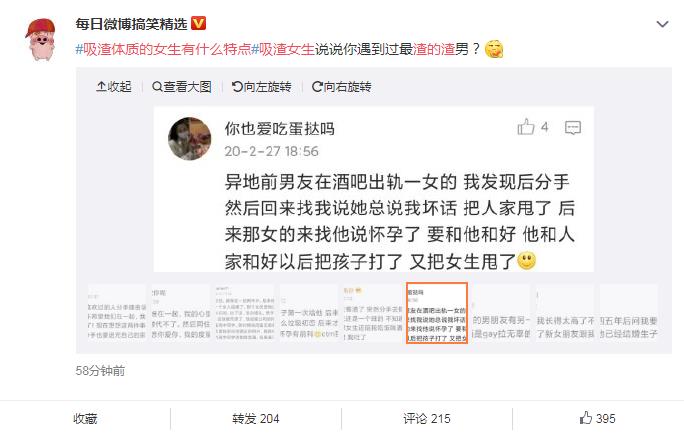Image resolution: width=684 pixels, height=434 pixels.
Task: Select the last thumbnail mentioning 五年后
Action: tap(629, 313)
